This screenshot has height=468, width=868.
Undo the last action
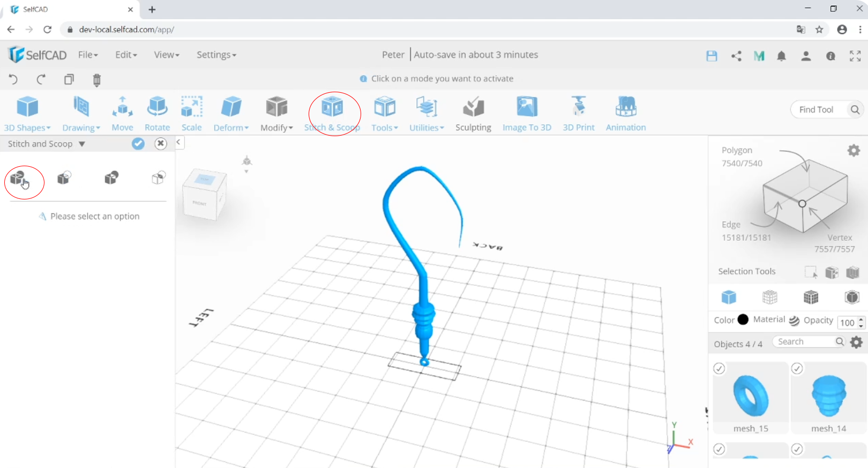pos(13,80)
